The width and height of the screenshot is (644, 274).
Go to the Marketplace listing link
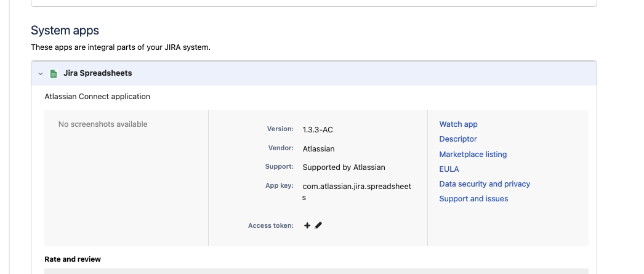pyautogui.click(x=473, y=155)
